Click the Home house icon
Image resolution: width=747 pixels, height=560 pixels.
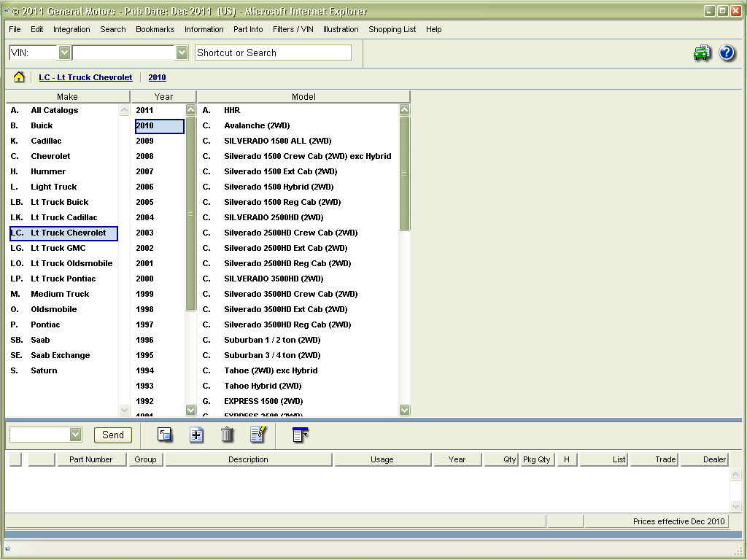pos(19,77)
